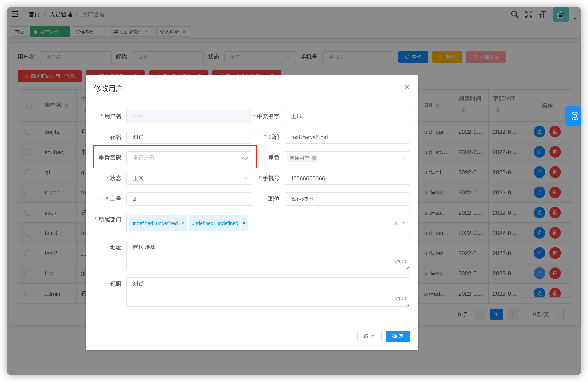Screen dimensions: 588x382
Task: Expand the 所属部门 tree dropdown
Action: click(404, 223)
